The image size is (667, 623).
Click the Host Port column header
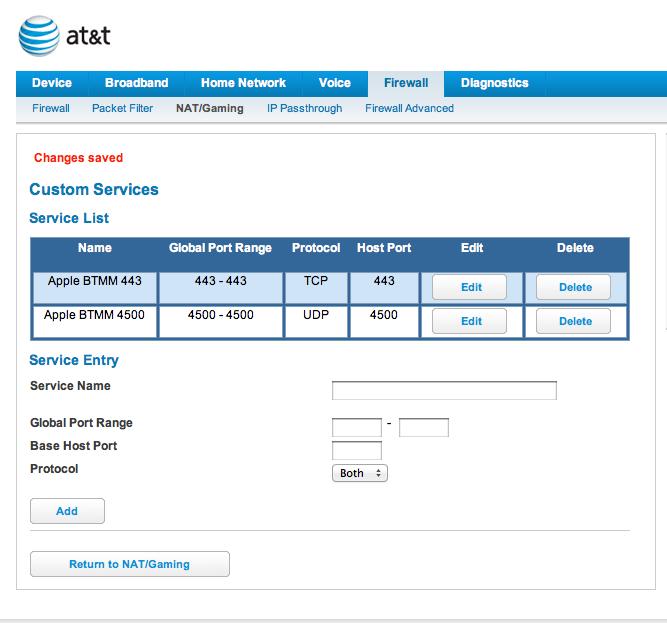click(x=384, y=248)
